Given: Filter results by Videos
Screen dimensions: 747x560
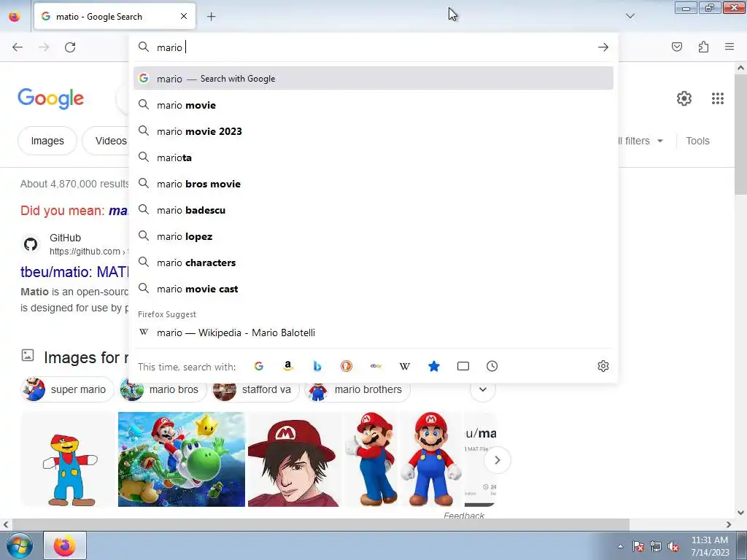Looking at the screenshot, I should [106, 141].
